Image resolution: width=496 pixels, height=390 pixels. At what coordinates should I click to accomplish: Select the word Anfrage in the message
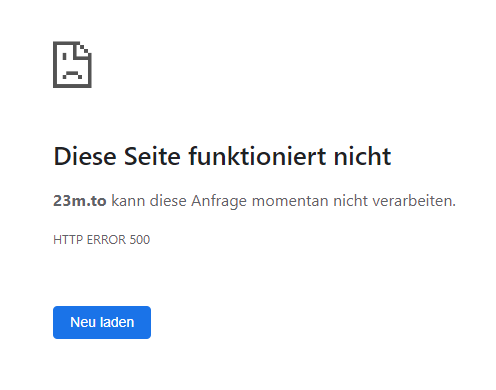click(x=219, y=201)
